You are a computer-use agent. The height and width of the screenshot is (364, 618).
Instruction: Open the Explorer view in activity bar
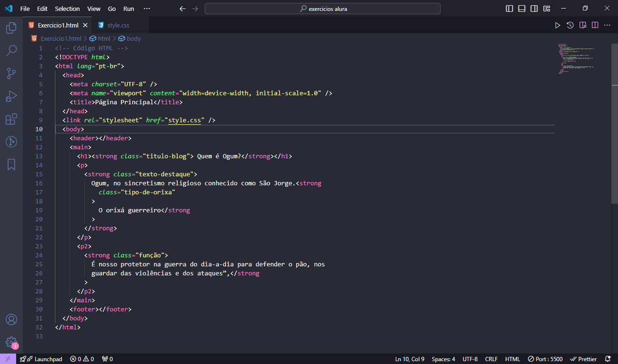pos(11,28)
